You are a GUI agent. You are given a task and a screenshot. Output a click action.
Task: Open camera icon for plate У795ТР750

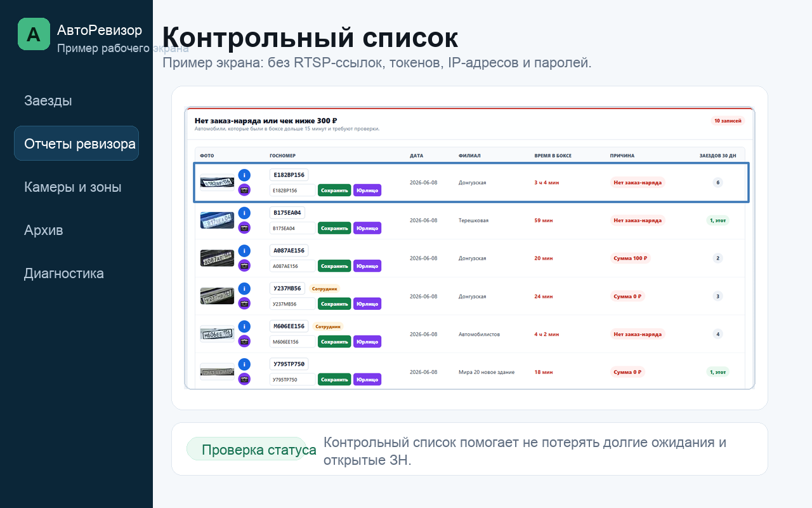(x=244, y=379)
